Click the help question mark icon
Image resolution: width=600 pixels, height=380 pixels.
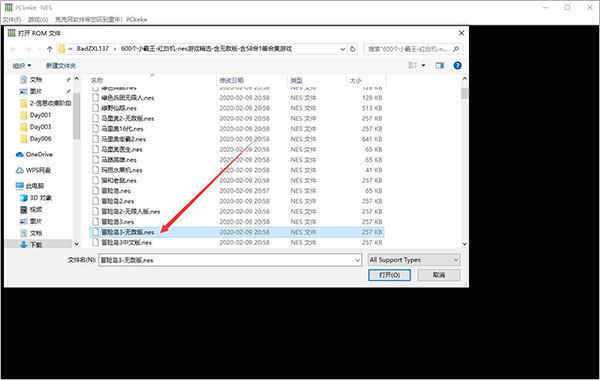[457, 65]
